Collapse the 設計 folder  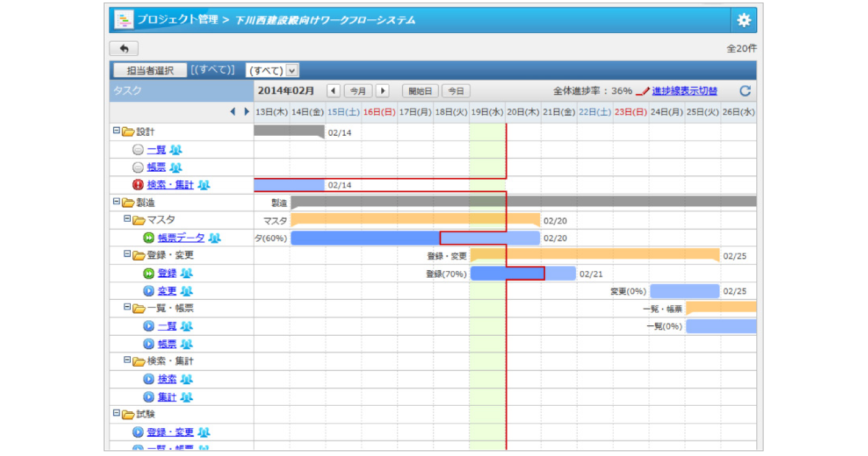[117, 131]
